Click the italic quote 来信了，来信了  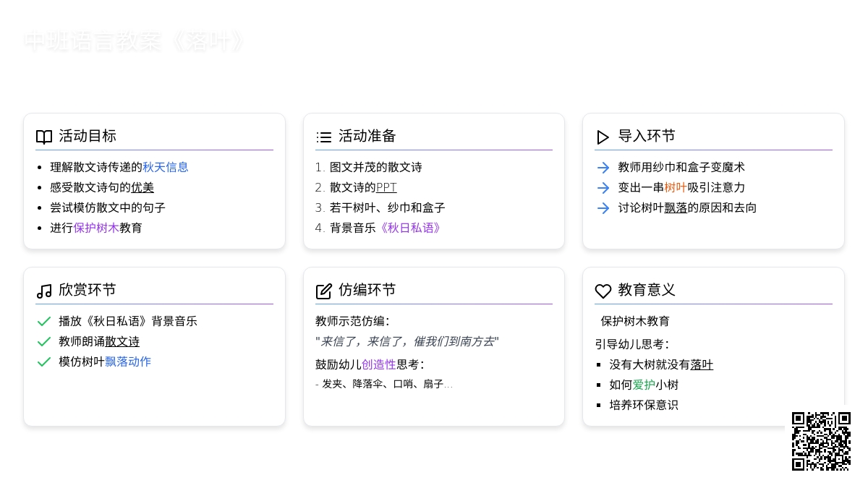point(365,342)
